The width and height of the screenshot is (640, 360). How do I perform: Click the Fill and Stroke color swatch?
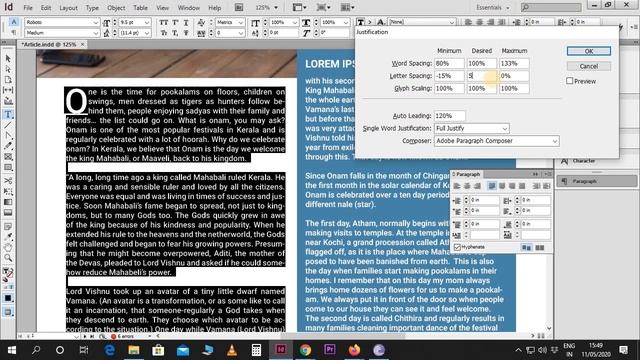(x=8, y=274)
